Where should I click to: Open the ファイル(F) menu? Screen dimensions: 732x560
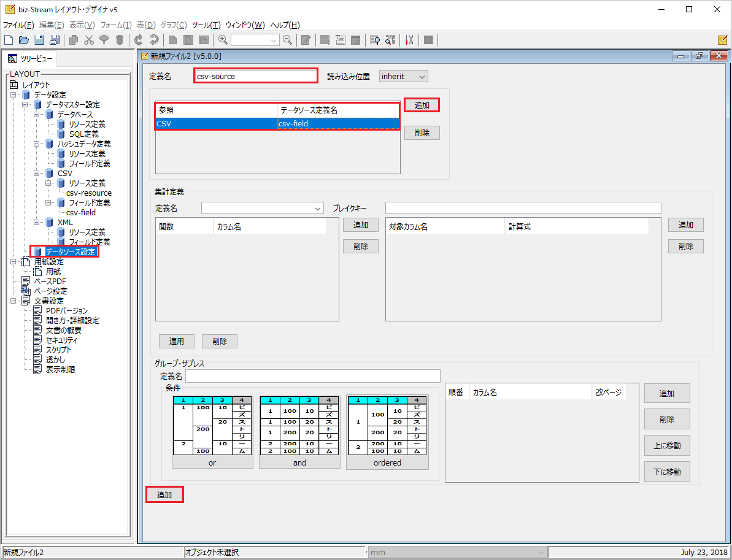click(x=18, y=25)
